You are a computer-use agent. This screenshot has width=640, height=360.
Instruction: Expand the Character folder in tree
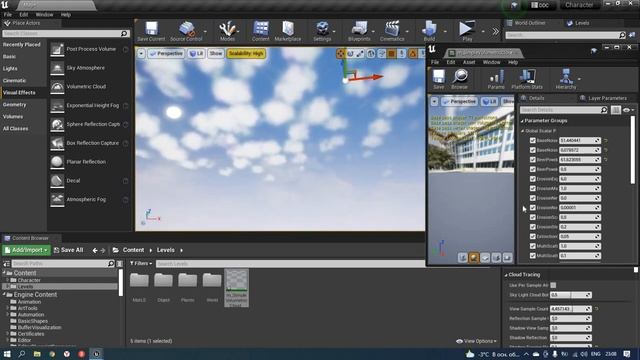[x=7, y=280]
